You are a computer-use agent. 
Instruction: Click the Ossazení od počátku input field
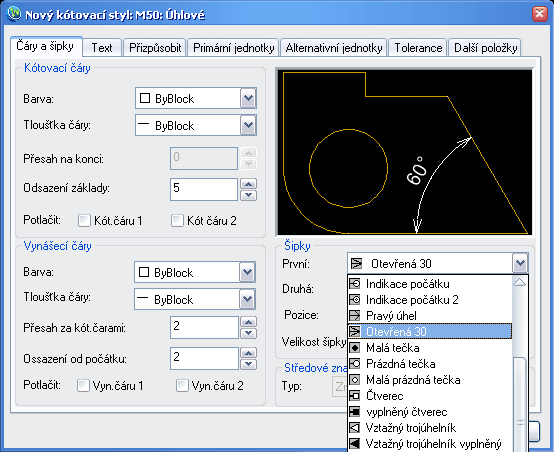coord(204,358)
